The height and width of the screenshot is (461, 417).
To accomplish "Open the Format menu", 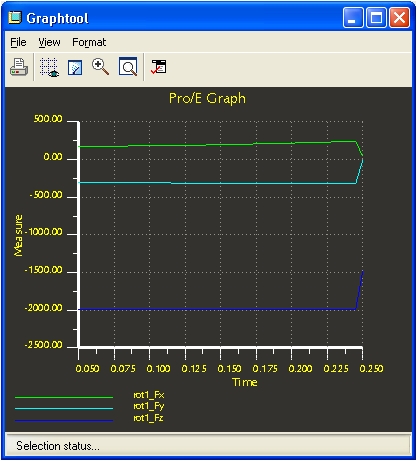I will (89, 42).
